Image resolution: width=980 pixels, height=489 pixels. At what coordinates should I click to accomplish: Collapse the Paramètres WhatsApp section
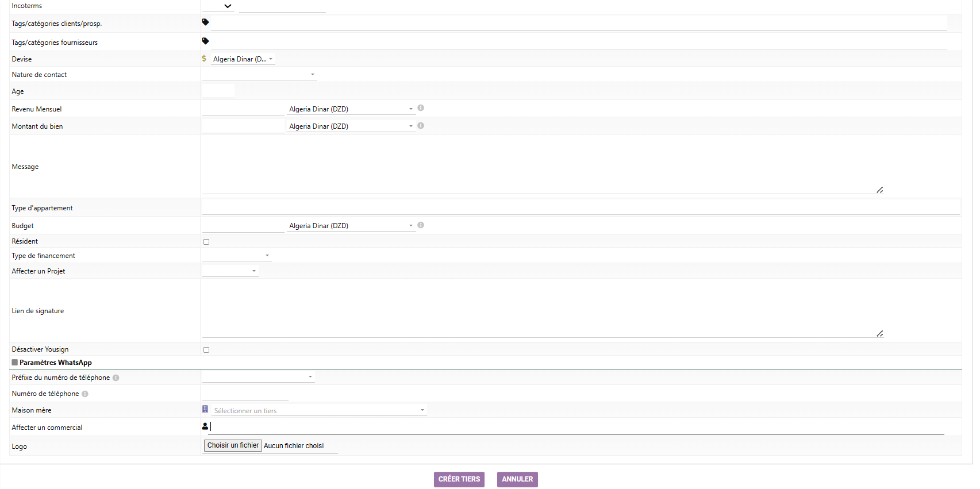point(15,363)
